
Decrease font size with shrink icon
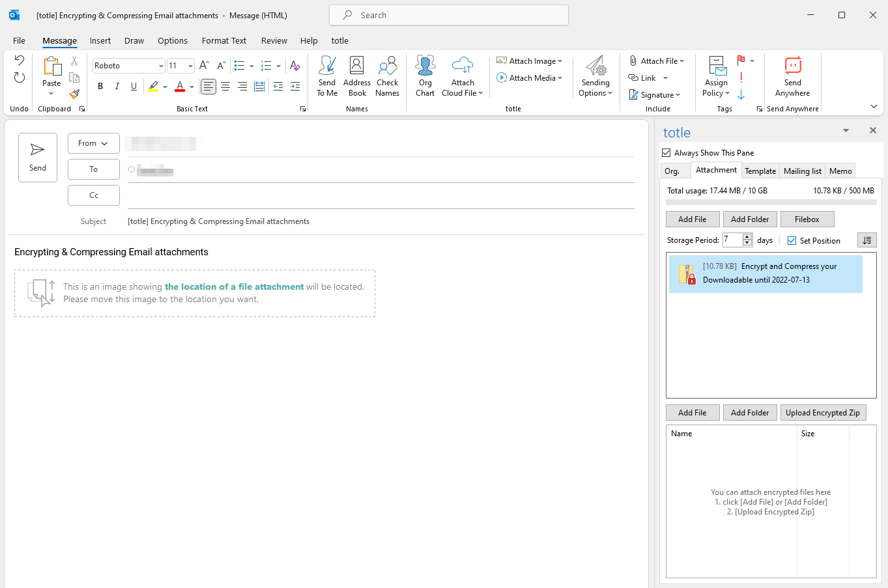(x=222, y=65)
